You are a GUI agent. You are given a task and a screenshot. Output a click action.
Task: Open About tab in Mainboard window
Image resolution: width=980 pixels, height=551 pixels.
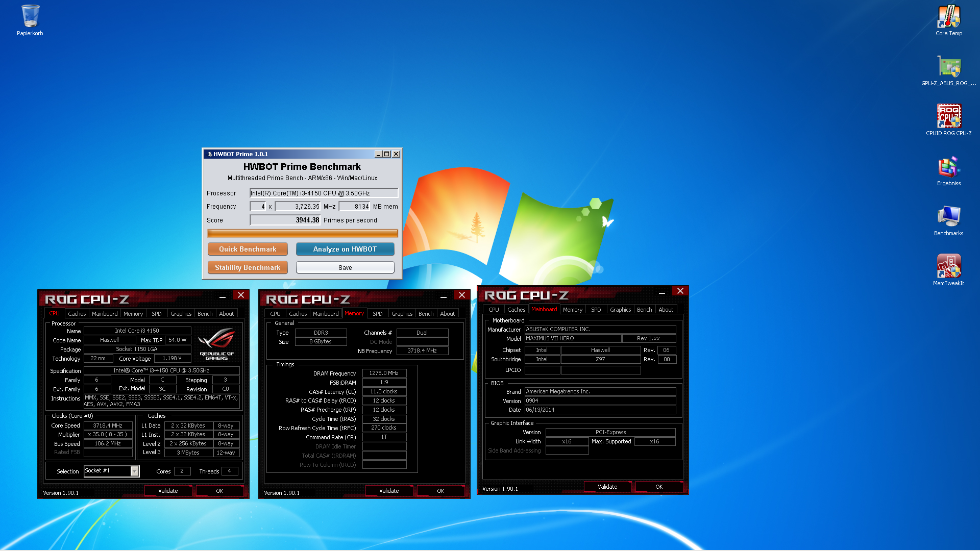[666, 310]
